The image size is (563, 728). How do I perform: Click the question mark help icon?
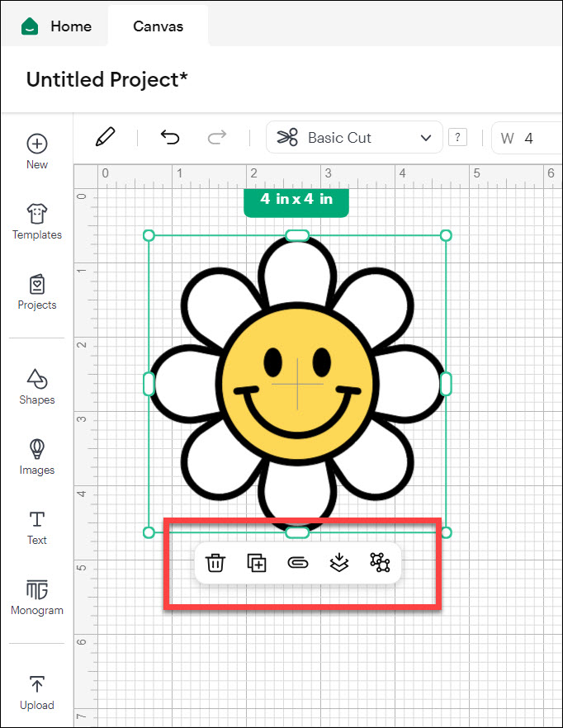tap(457, 138)
